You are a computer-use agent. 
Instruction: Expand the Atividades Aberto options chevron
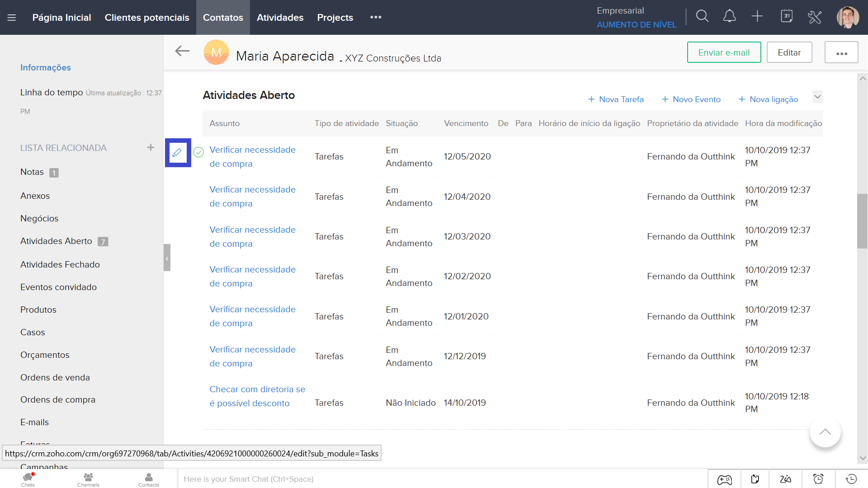pyautogui.click(x=817, y=97)
